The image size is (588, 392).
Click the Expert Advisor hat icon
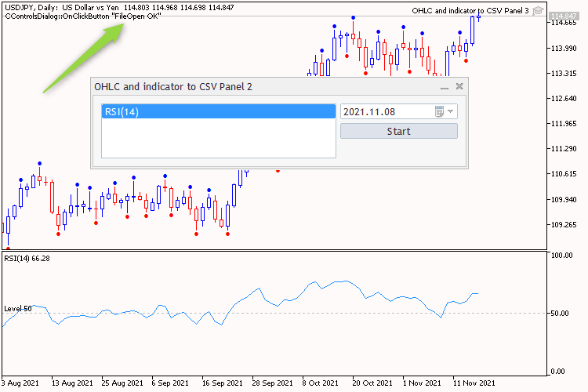pyautogui.click(x=538, y=10)
